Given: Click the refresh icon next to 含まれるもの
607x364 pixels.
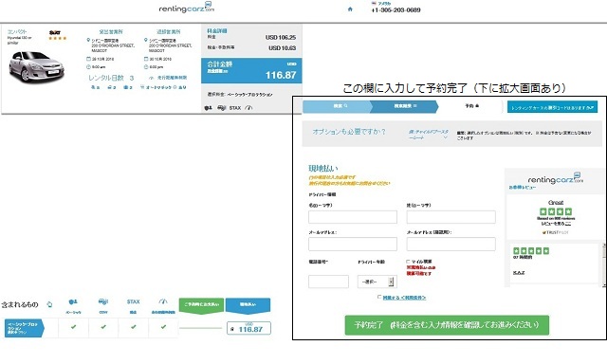Looking at the screenshot, I should tap(49, 304).
